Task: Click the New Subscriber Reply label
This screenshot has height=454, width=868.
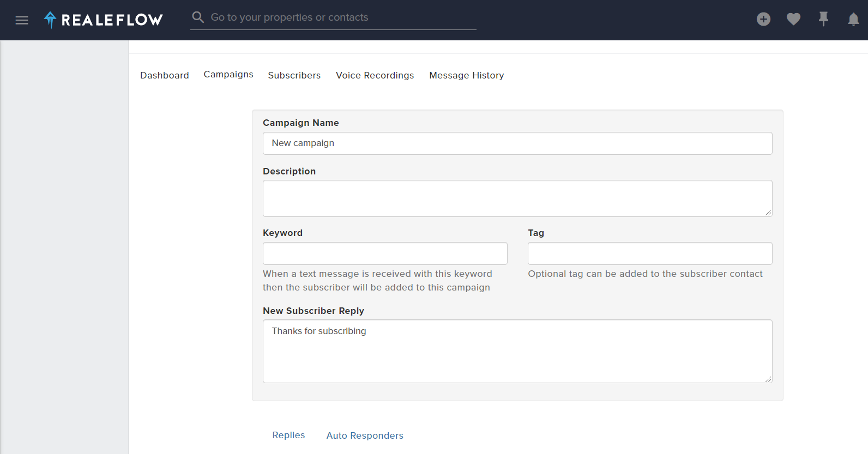Action: coord(314,311)
